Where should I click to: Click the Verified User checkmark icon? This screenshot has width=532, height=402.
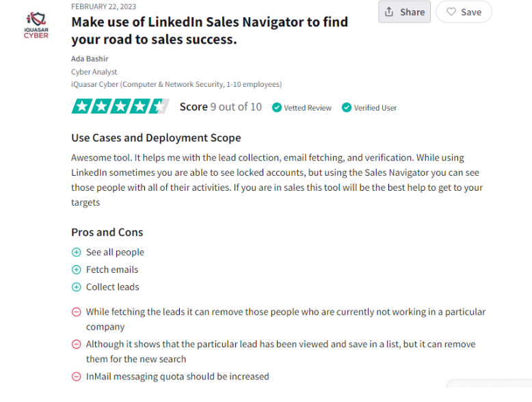coord(347,107)
